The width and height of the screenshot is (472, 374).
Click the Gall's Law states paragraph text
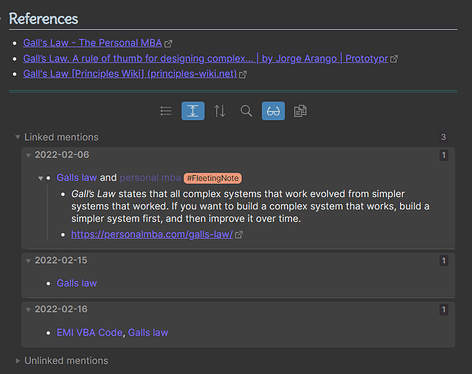(x=250, y=206)
